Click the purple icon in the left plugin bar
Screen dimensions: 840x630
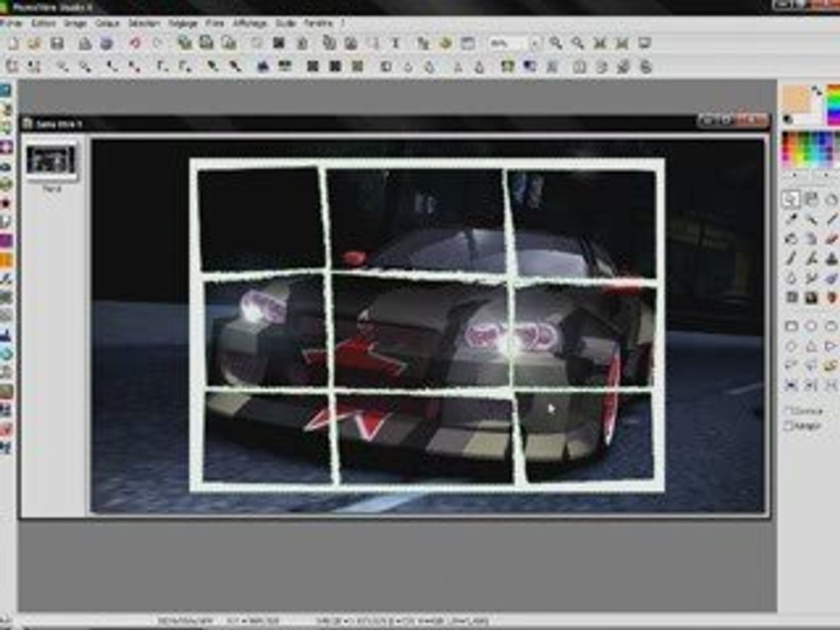pyautogui.click(x=6, y=241)
